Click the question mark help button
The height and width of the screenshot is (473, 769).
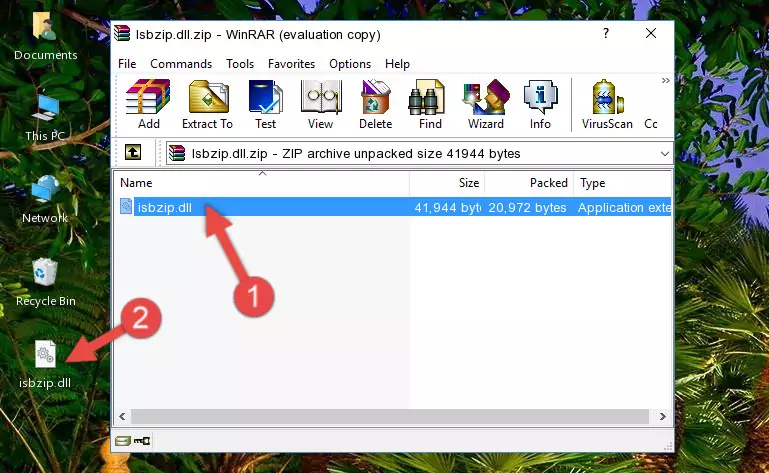coord(606,33)
